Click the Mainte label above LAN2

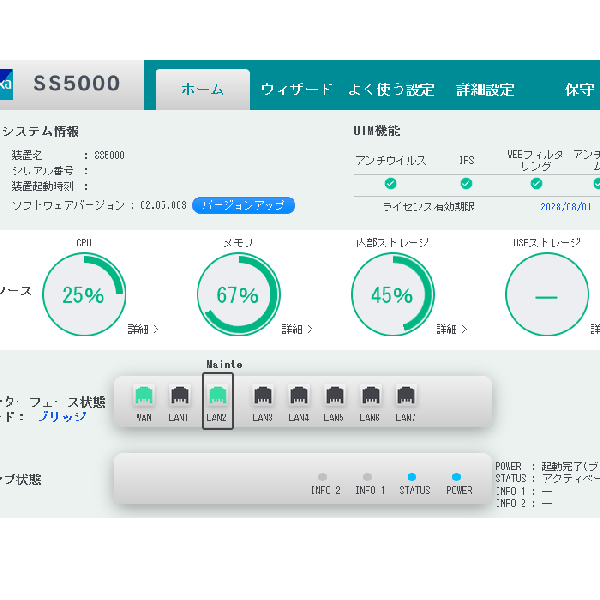pos(224,364)
